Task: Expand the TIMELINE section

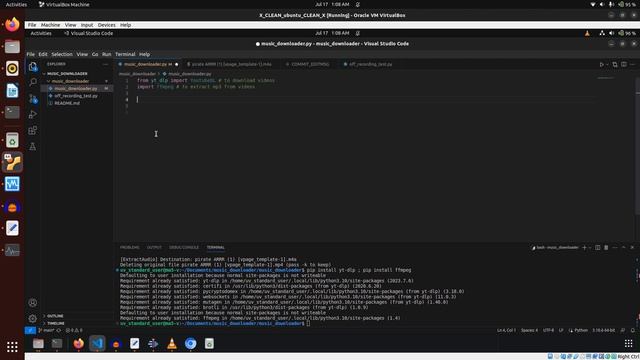Action: (56, 323)
